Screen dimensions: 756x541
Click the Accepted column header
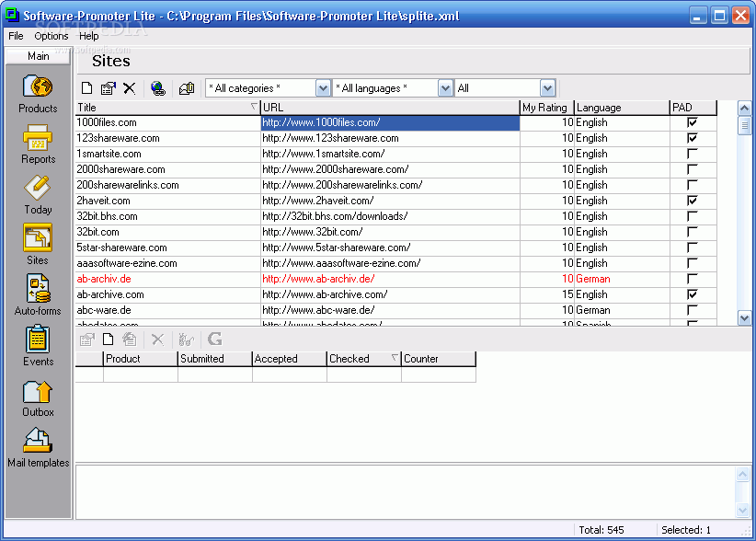pyautogui.click(x=290, y=359)
